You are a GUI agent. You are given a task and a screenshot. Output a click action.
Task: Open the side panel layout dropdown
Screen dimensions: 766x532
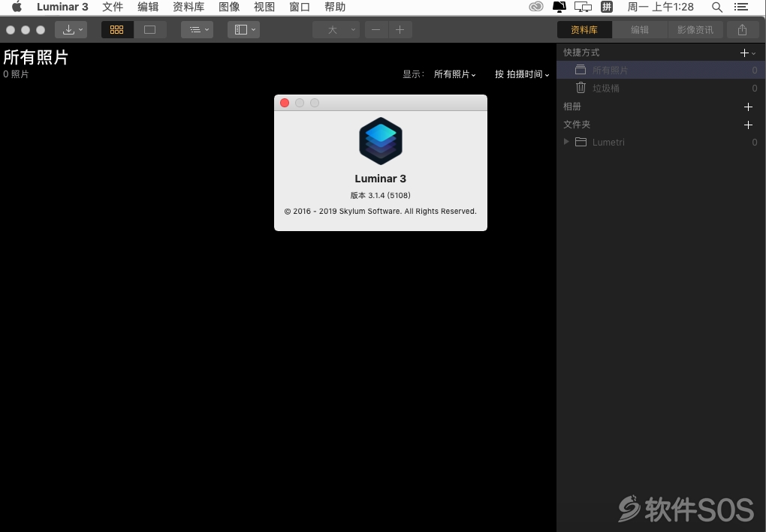[x=244, y=30]
